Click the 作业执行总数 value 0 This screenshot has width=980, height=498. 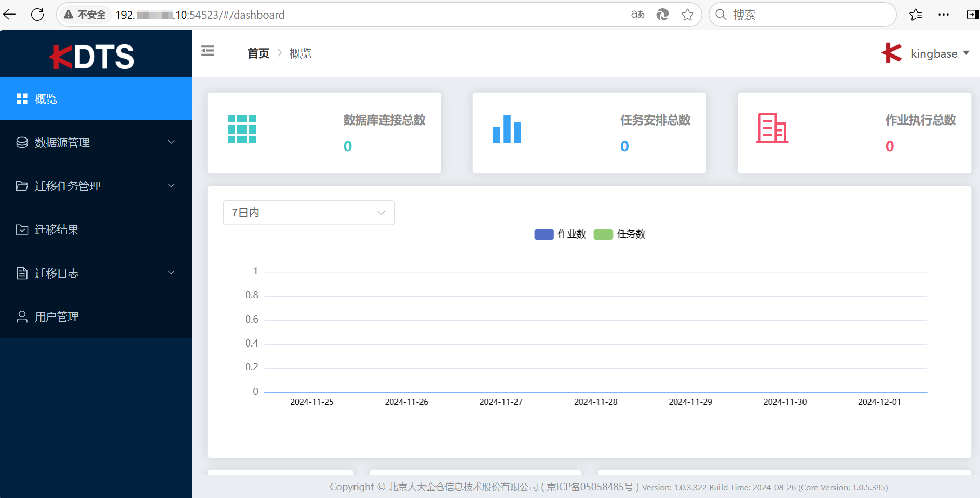pos(890,146)
